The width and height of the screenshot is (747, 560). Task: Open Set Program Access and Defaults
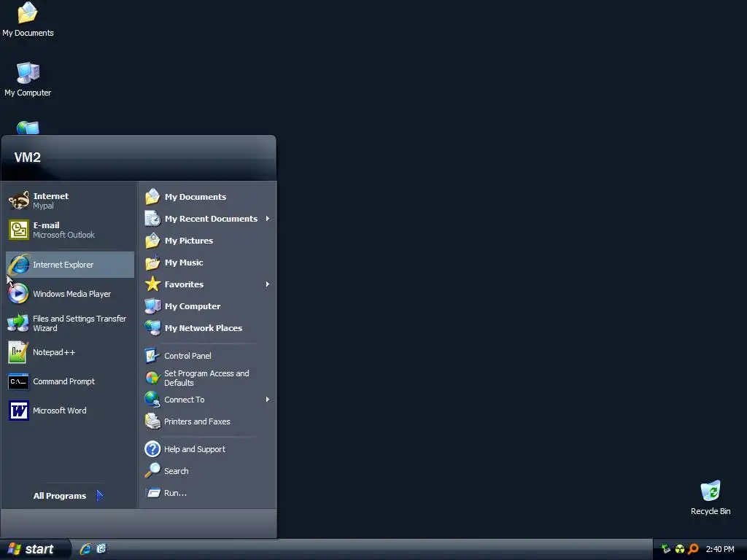[x=208, y=378]
